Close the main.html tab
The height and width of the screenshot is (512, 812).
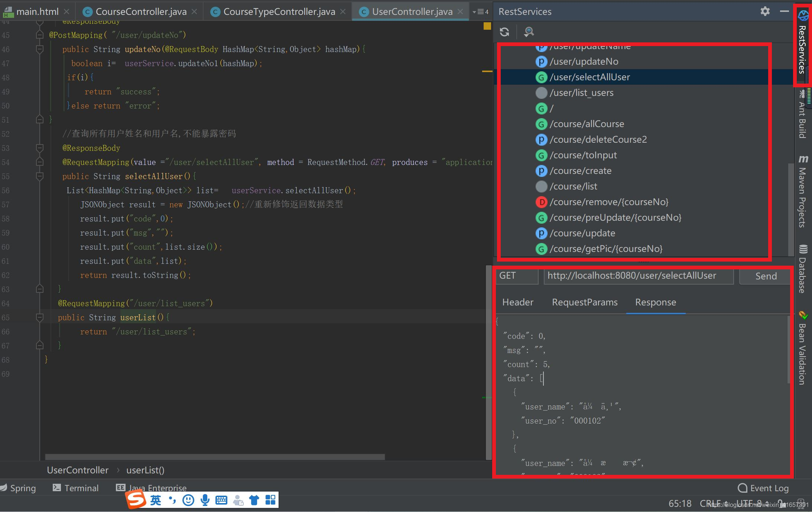66,12
